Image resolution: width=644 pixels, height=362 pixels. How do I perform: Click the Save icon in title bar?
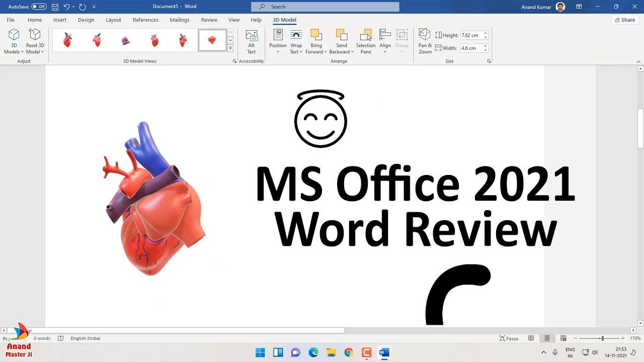pos(55,7)
